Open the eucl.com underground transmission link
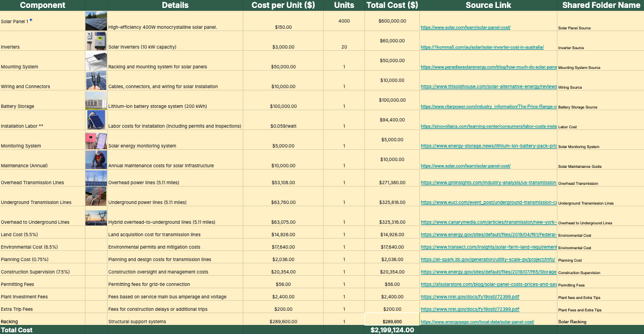Viewport: 644px width, 334px height. point(489,202)
